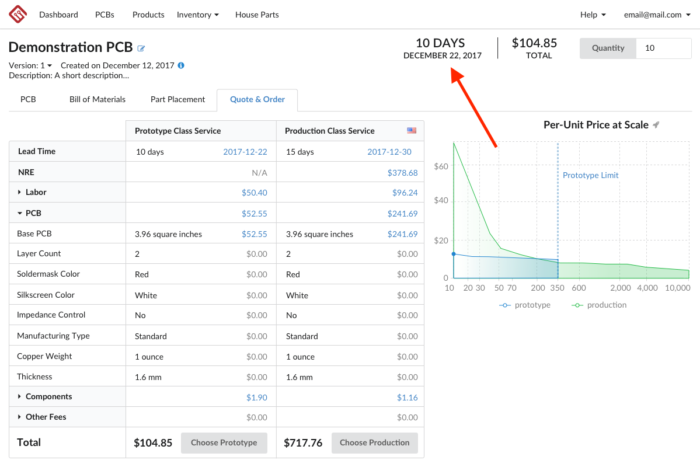
Task: Click the blue info icon after creation date
Action: 181,65
